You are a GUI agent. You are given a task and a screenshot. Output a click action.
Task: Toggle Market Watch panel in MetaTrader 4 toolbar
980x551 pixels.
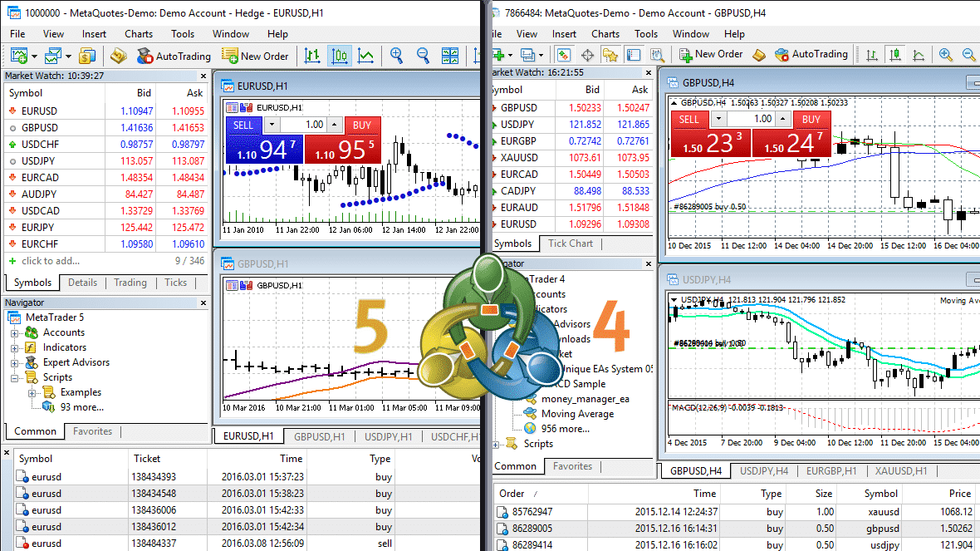564,55
